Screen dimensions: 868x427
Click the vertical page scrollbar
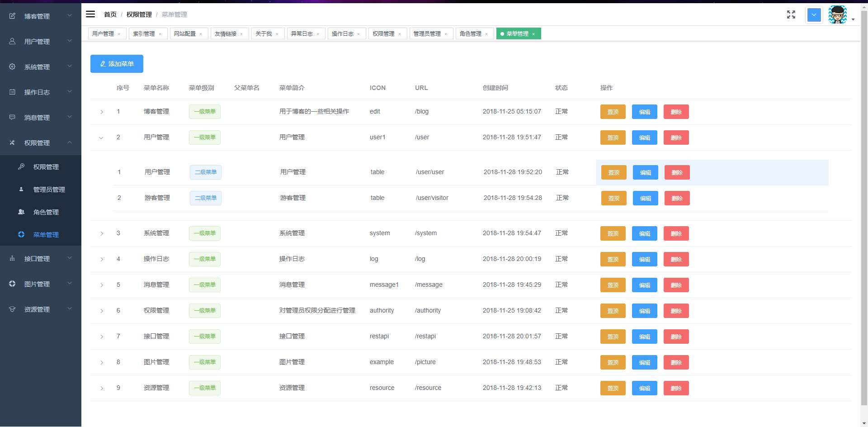click(864, 208)
